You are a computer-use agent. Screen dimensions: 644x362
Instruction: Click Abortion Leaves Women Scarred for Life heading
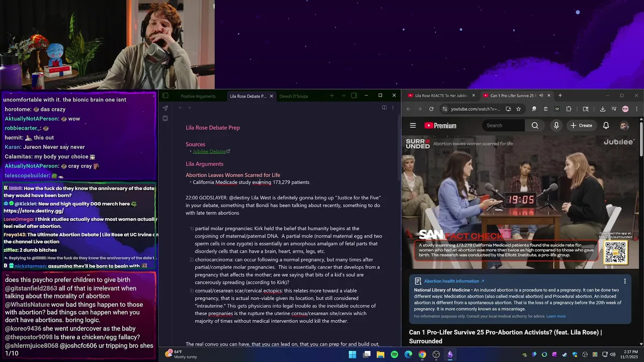233,175
